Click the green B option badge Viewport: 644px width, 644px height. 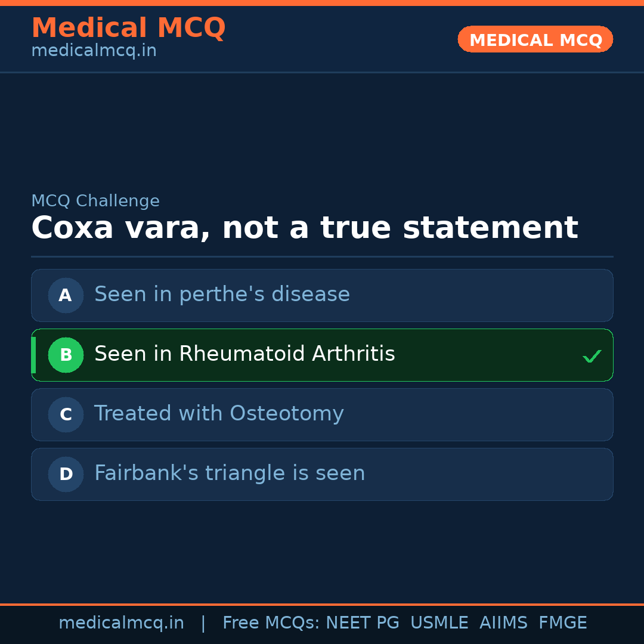[x=66, y=355]
